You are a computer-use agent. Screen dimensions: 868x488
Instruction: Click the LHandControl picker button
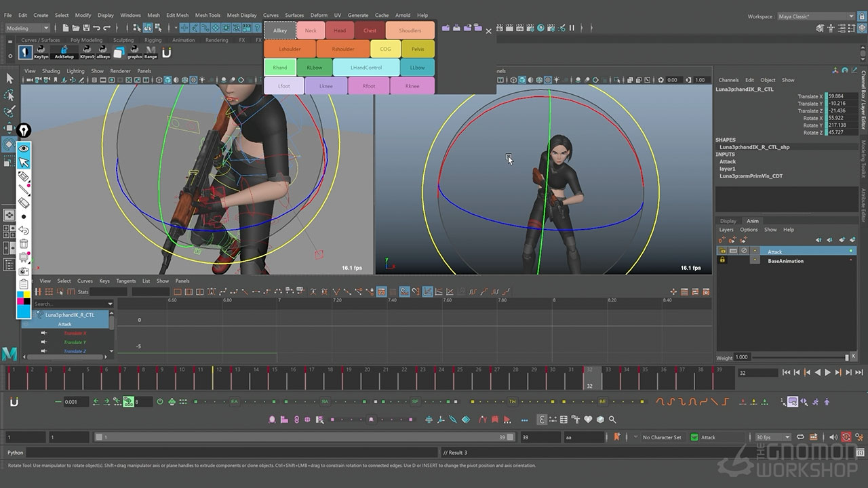(366, 68)
